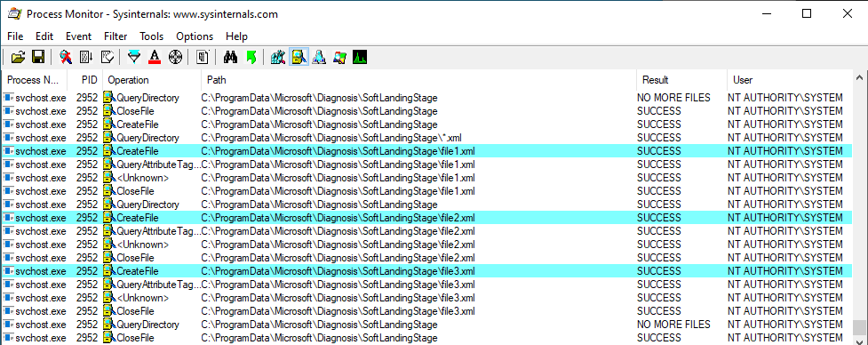
Task: Toggle Show Registry Activity
Action: 278,57
